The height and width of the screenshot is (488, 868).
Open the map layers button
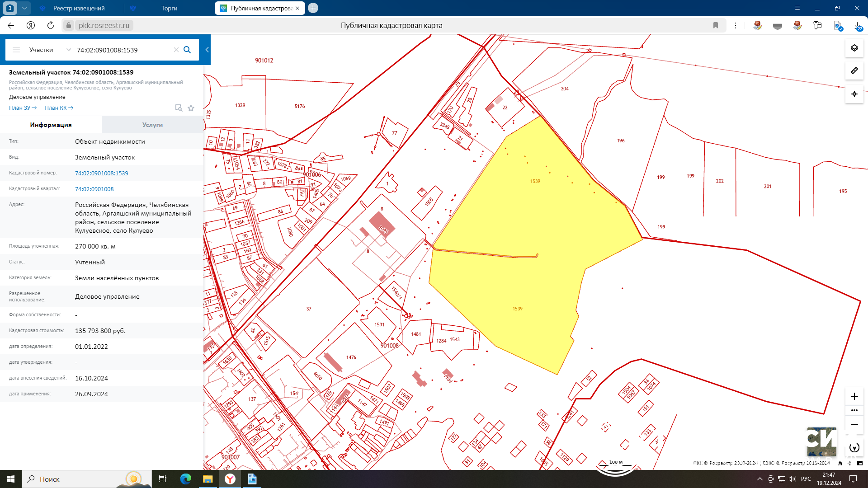pyautogui.click(x=854, y=48)
